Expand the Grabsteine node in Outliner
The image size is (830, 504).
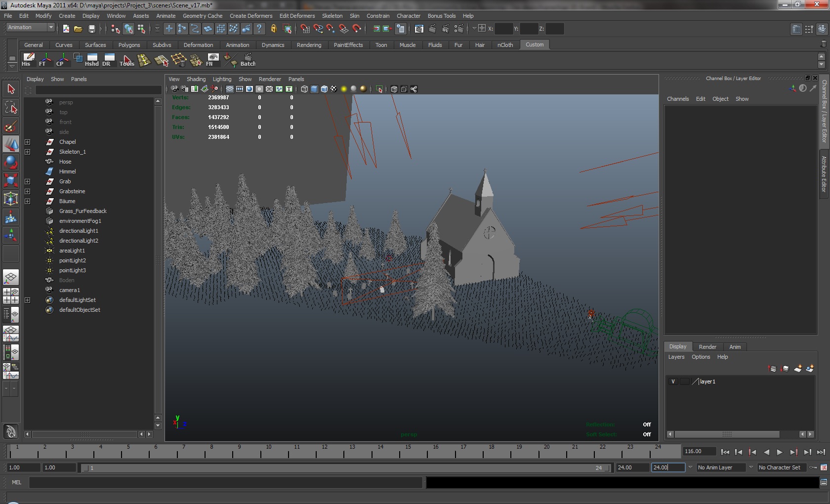click(28, 191)
